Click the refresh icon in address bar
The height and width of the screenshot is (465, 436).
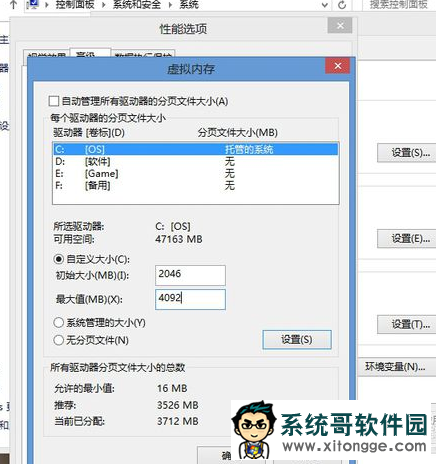point(342,5)
